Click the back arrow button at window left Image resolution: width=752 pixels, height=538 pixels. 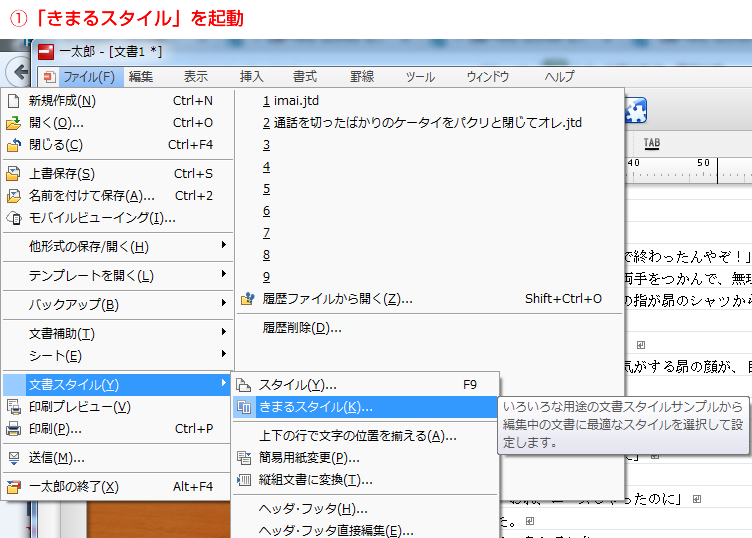18,73
